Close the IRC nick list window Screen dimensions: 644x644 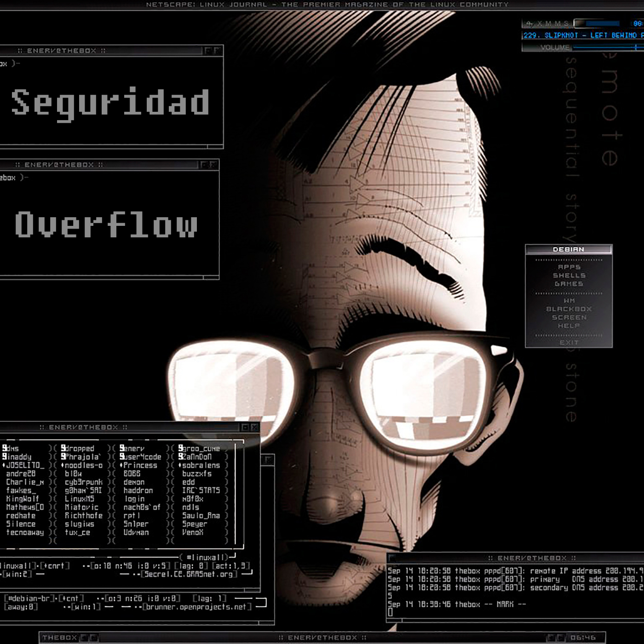254,427
